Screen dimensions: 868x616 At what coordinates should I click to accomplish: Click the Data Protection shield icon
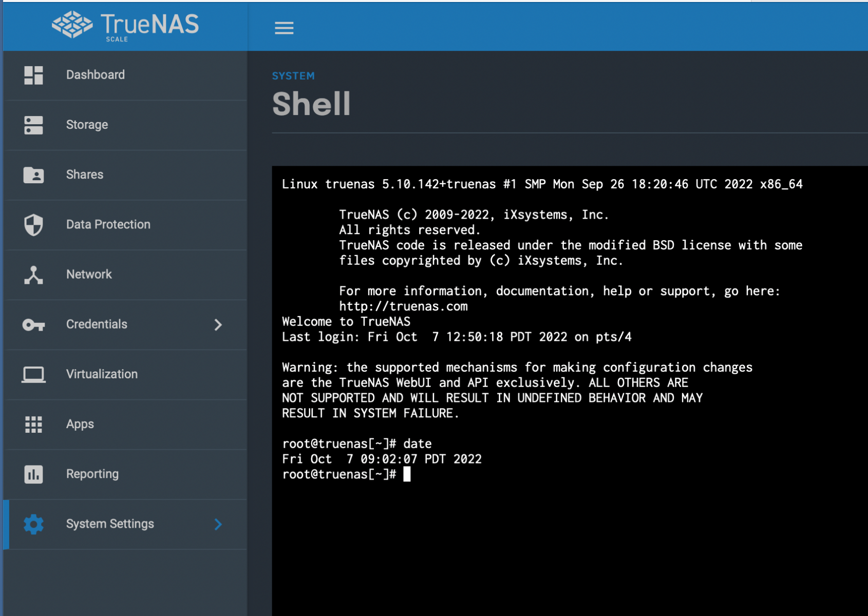33,225
